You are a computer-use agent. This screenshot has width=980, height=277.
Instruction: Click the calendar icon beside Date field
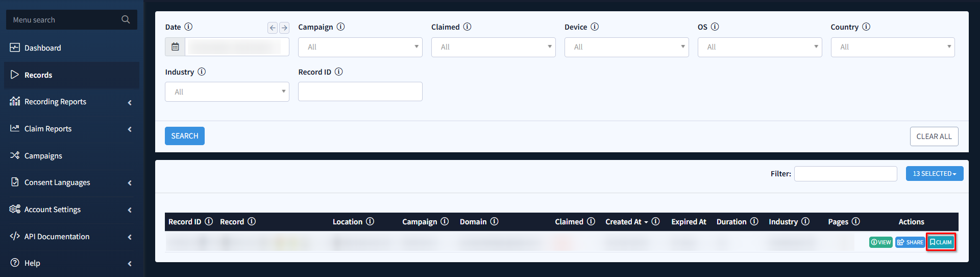click(x=175, y=47)
